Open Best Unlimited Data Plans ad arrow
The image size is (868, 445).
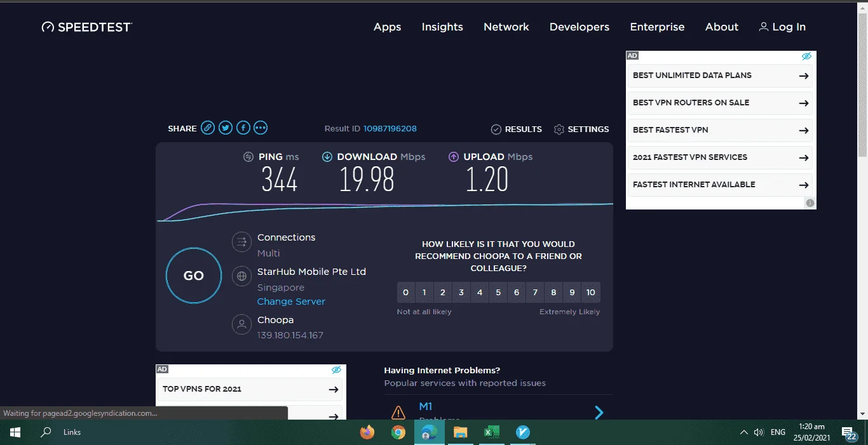click(x=803, y=76)
